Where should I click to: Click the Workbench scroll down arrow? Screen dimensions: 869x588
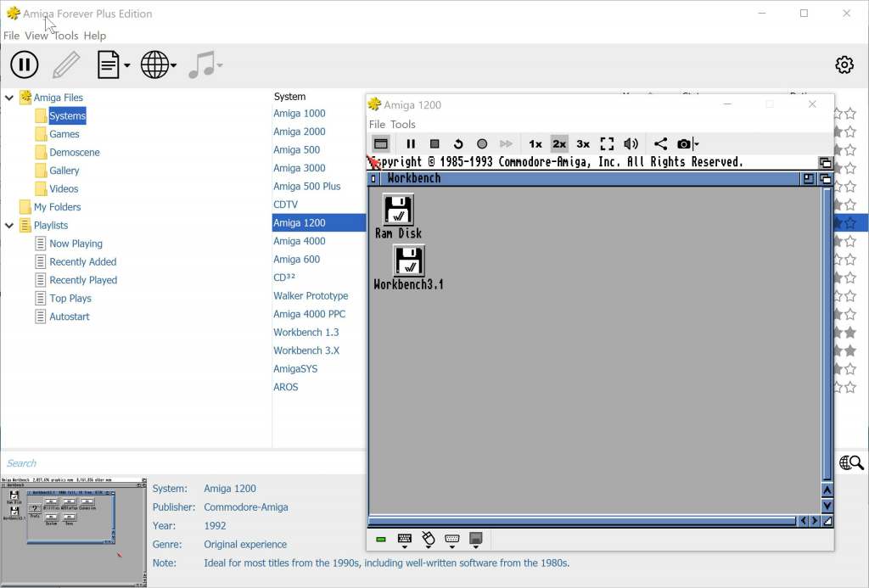pyautogui.click(x=827, y=506)
